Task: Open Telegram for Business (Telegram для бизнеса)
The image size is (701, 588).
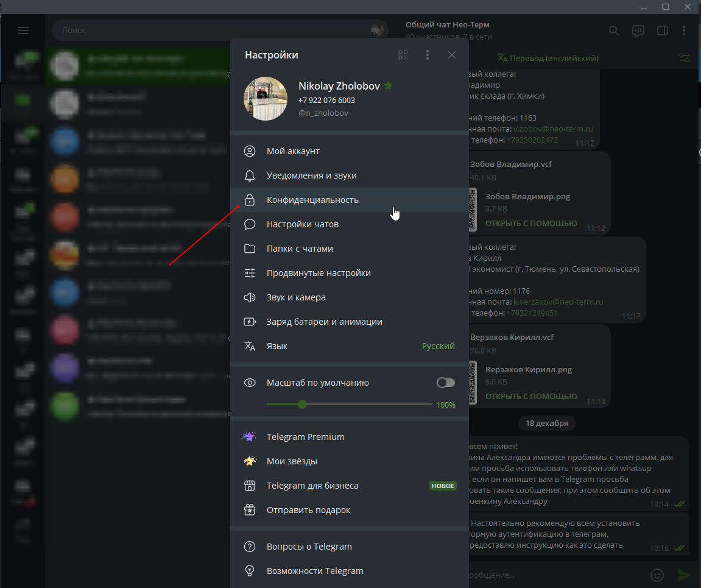Action: click(x=350, y=486)
